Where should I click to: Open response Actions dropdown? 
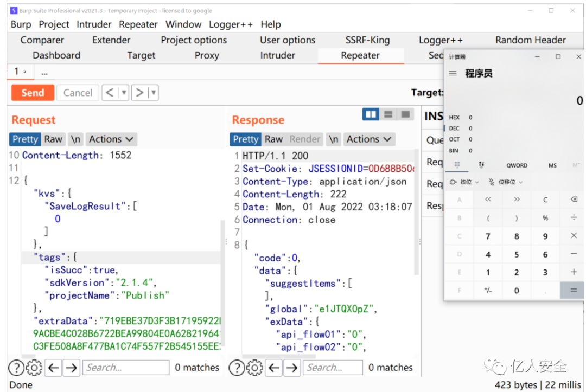point(369,139)
